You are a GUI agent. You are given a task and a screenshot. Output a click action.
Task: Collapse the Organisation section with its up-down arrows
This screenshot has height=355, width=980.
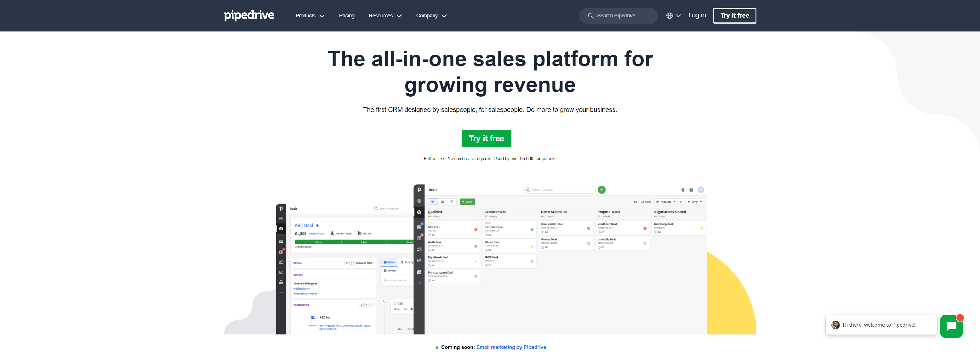(x=366, y=305)
